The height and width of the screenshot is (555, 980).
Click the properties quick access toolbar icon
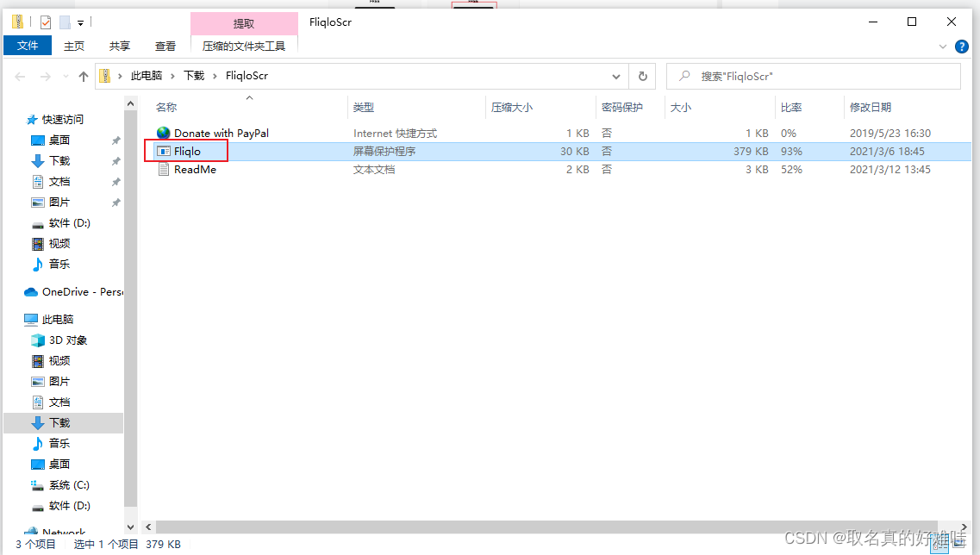(x=45, y=22)
